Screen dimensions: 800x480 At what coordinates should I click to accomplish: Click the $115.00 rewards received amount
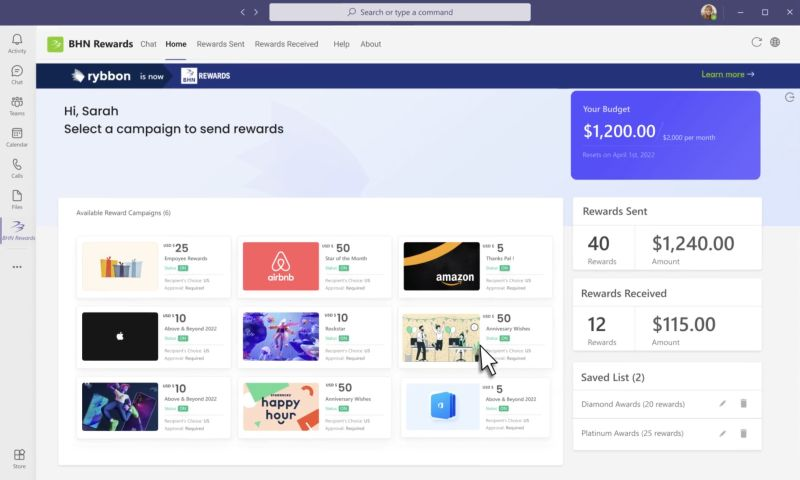point(684,324)
